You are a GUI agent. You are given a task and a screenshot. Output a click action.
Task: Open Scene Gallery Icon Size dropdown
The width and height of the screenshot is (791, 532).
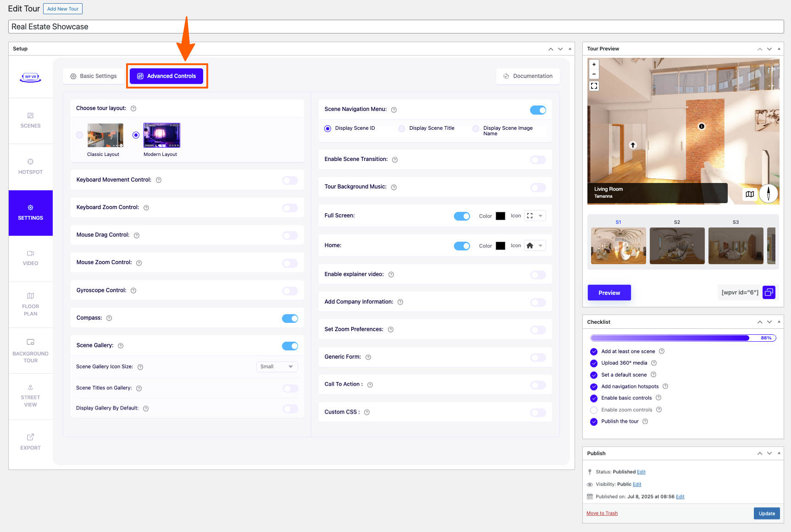pos(277,367)
